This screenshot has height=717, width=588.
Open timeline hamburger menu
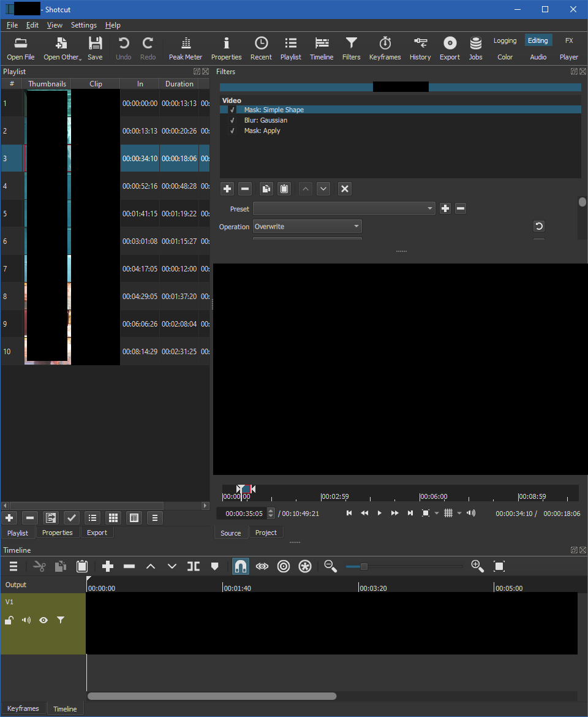click(x=13, y=567)
